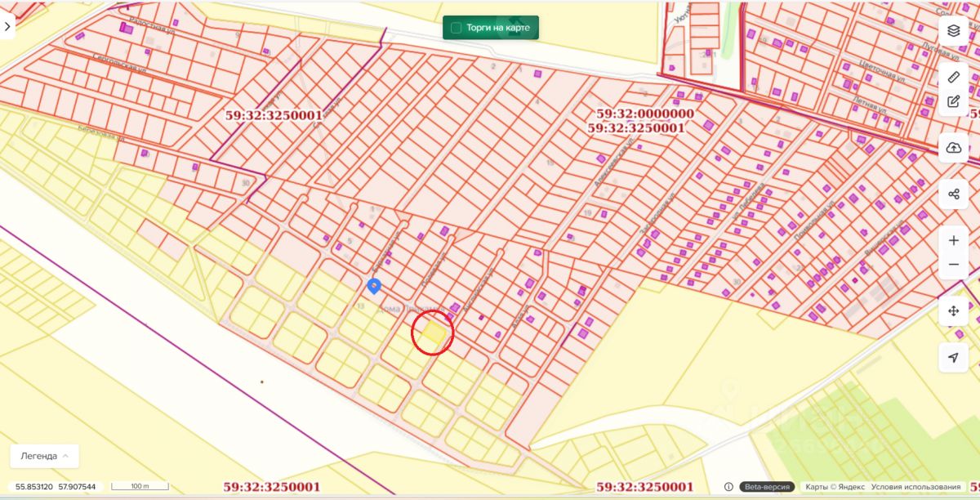Click the blue map pin marker

[x=374, y=285]
